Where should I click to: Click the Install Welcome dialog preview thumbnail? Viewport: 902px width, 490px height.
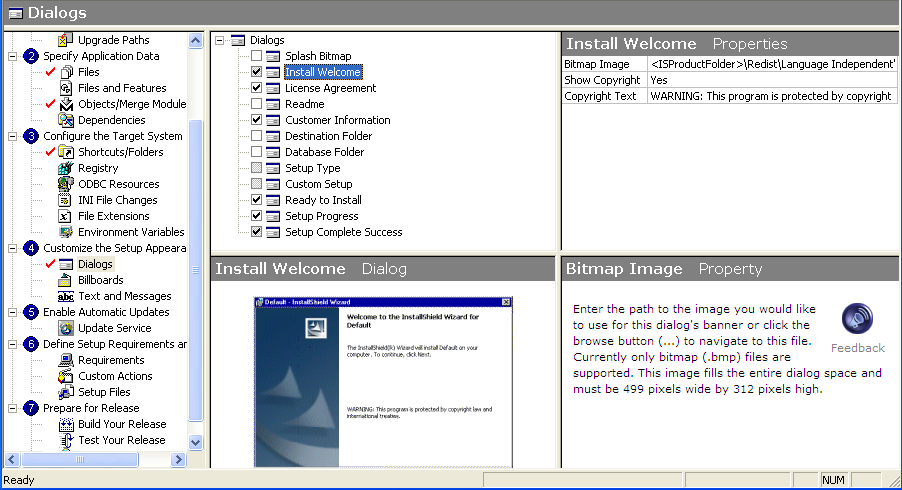[383, 382]
